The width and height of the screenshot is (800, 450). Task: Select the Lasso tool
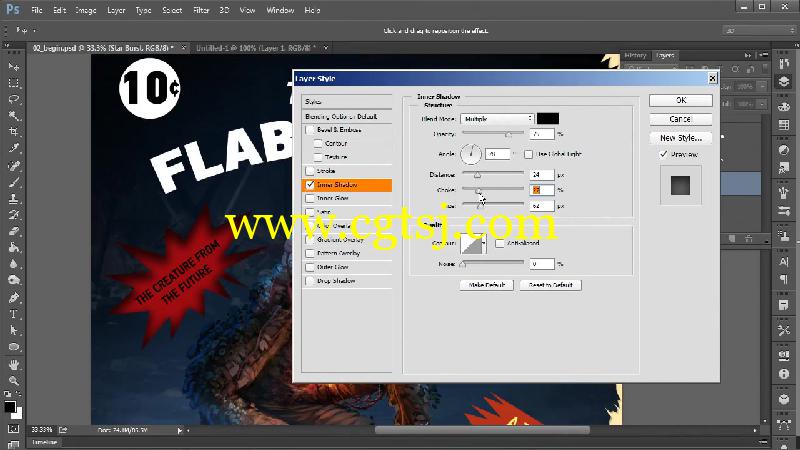tap(14, 99)
